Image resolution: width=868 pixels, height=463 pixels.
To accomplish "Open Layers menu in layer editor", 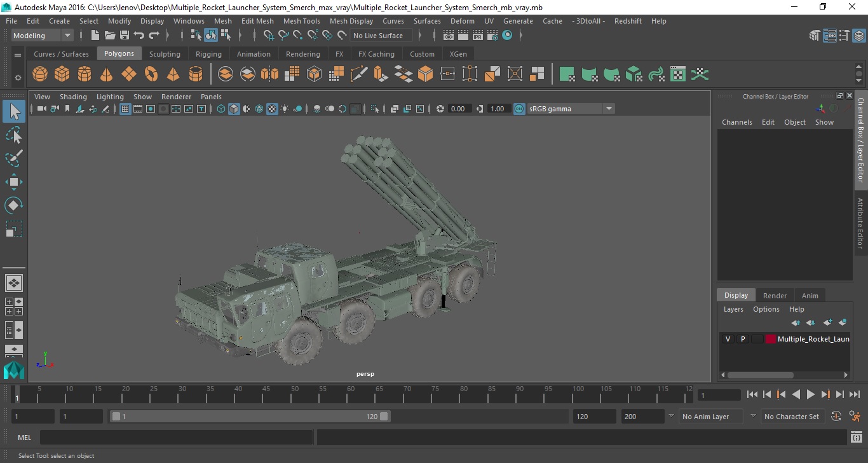I will click(x=733, y=309).
